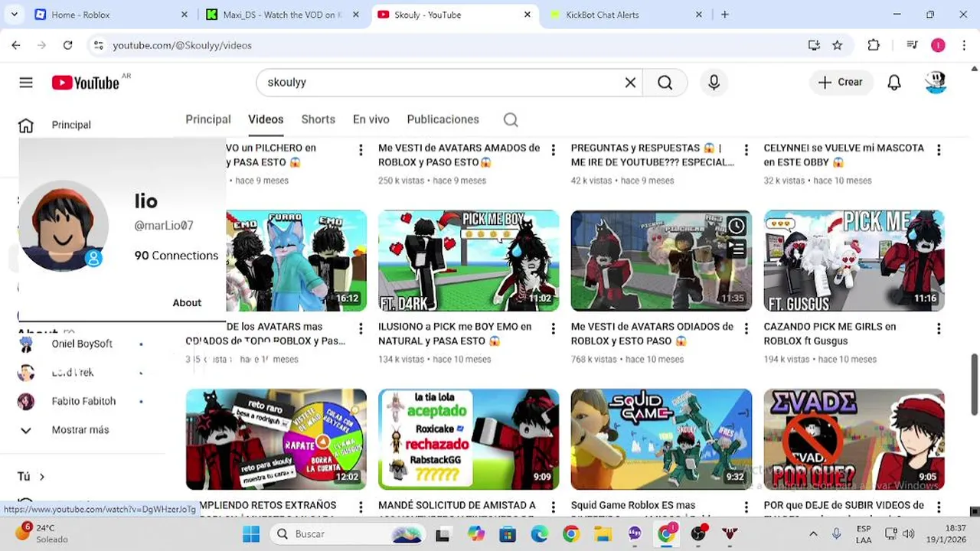980x551 pixels.
Task: Open the browser extensions puzzle icon
Action: pos(874,45)
